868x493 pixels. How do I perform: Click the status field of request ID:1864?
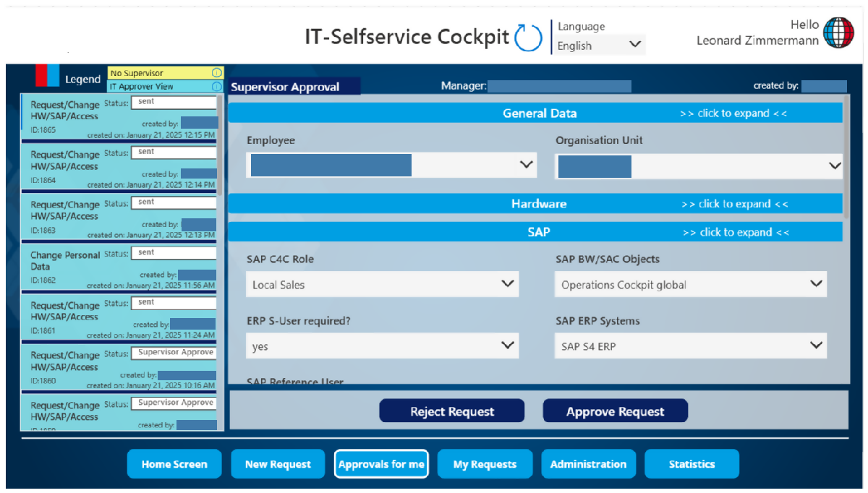coord(174,153)
